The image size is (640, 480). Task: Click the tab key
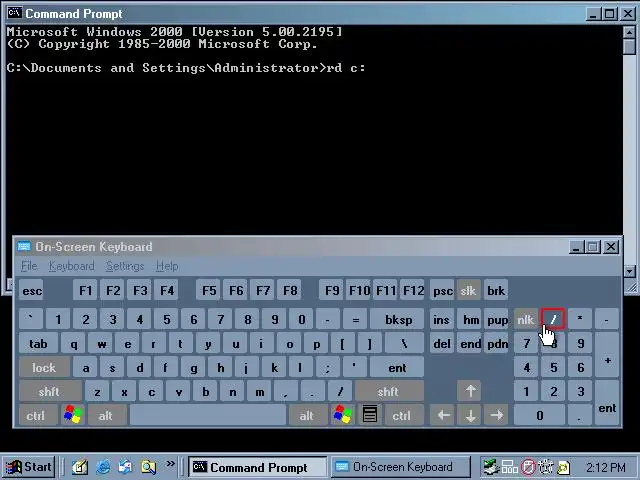tap(38, 343)
